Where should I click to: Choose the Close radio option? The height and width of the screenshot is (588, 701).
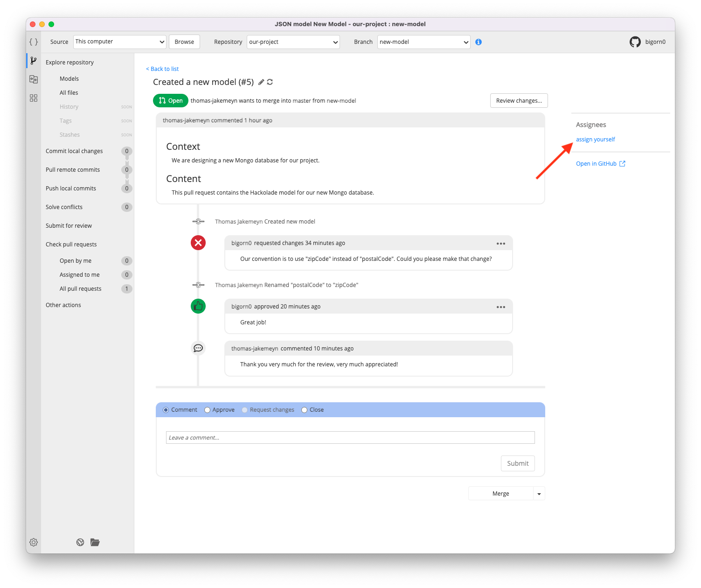(x=305, y=409)
